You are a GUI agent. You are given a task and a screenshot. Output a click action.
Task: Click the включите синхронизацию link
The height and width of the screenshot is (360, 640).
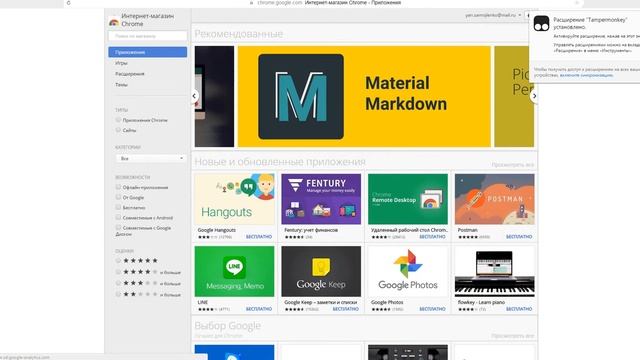click(586, 75)
